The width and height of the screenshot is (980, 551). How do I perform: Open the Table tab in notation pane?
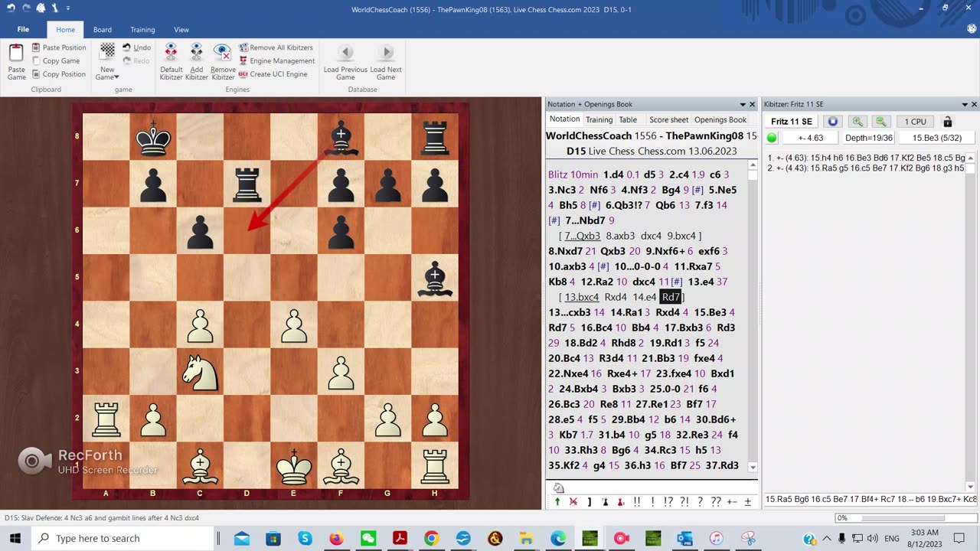point(628,119)
